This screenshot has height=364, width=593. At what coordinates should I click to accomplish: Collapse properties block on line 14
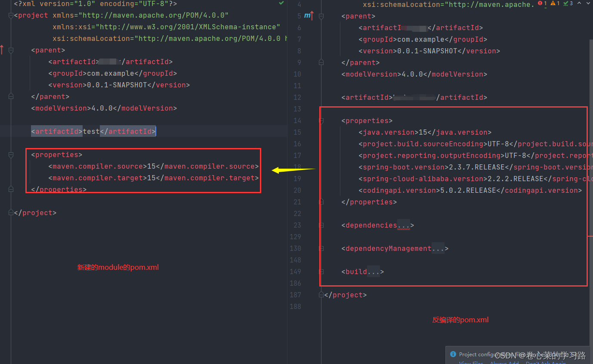tap(321, 121)
